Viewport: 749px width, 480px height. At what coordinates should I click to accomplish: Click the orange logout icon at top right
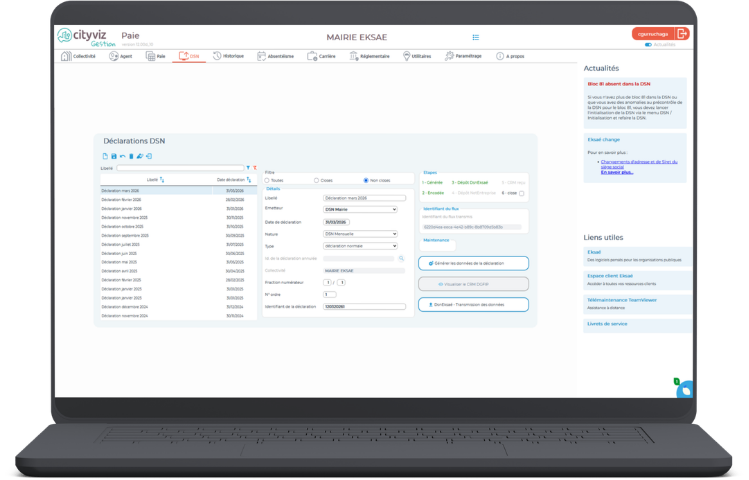(x=683, y=33)
